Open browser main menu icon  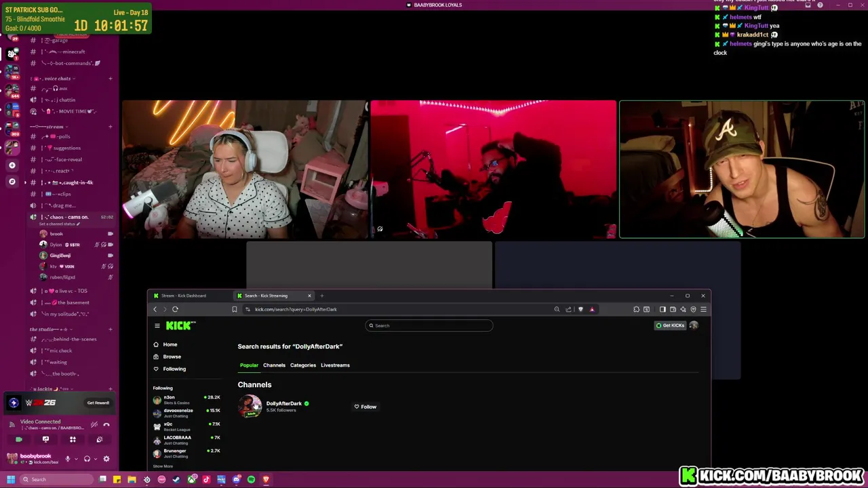tap(703, 309)
